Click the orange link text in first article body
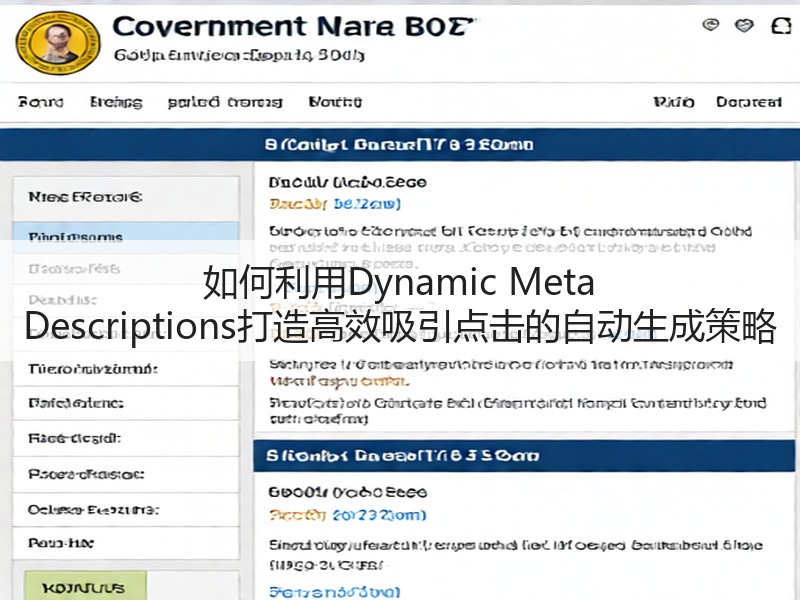Image resolution: width=800 pixels, height=600 pixels. pyautogui.click(x=339, y=381)
